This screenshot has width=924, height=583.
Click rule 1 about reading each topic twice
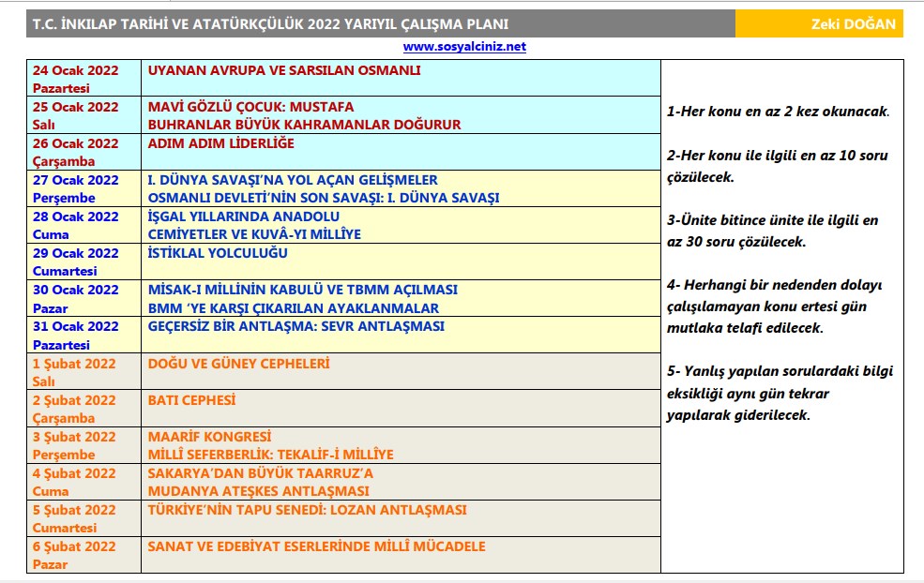click(778, 112)
